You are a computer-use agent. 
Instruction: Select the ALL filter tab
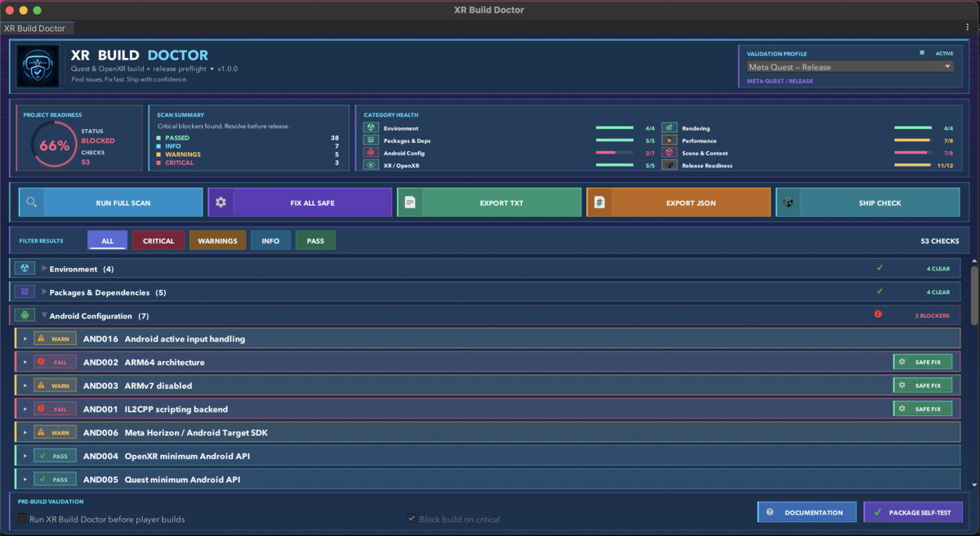(x=108, y=241)
